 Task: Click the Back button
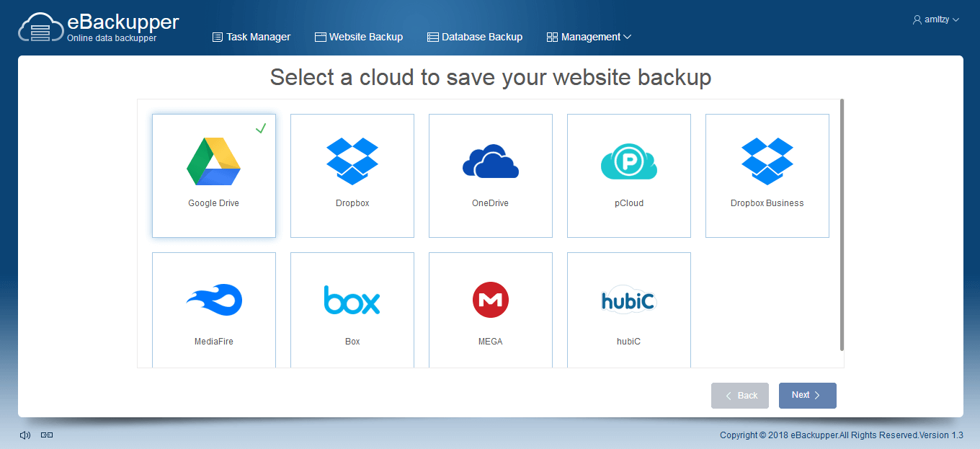click(740, 396)
